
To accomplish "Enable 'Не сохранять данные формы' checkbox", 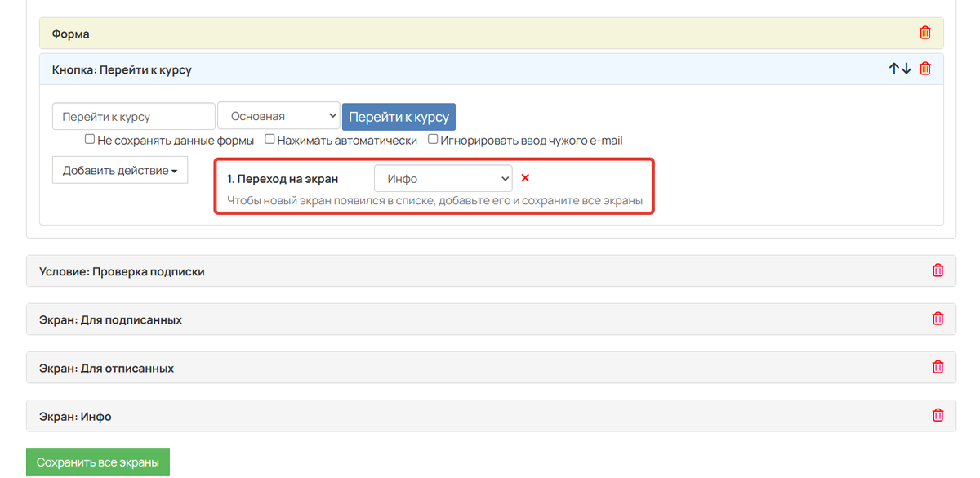I will coord(90,140).
